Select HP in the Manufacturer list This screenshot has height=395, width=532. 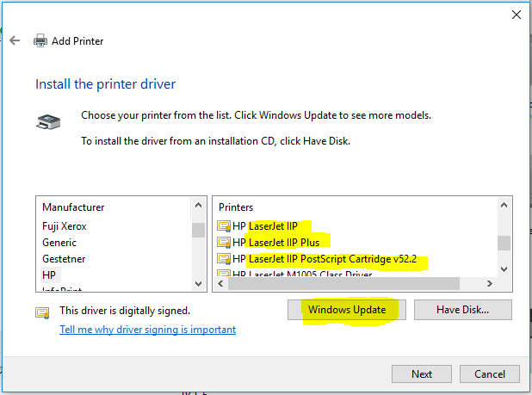click(49, 275)
